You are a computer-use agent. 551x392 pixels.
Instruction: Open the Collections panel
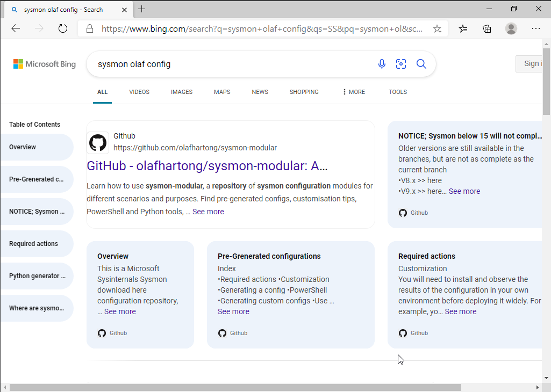tap(486, 29)
